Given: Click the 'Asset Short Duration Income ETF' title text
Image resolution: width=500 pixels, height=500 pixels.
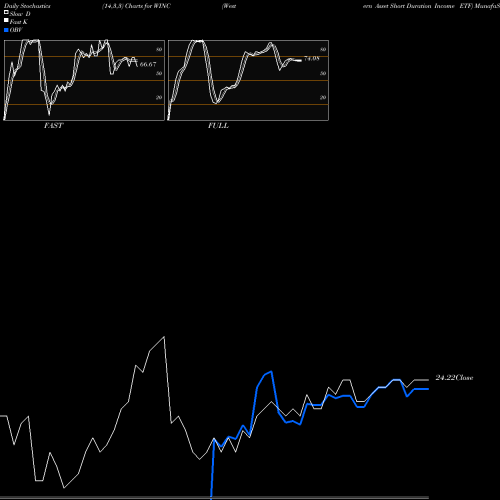Looking at the screenshot, I should (x=424, y=6).
